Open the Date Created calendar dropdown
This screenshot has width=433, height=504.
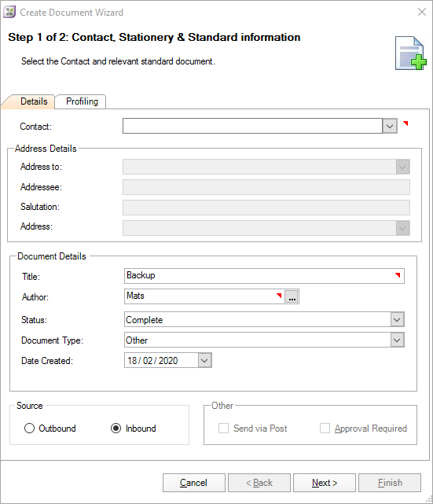[x=204, y=360]
